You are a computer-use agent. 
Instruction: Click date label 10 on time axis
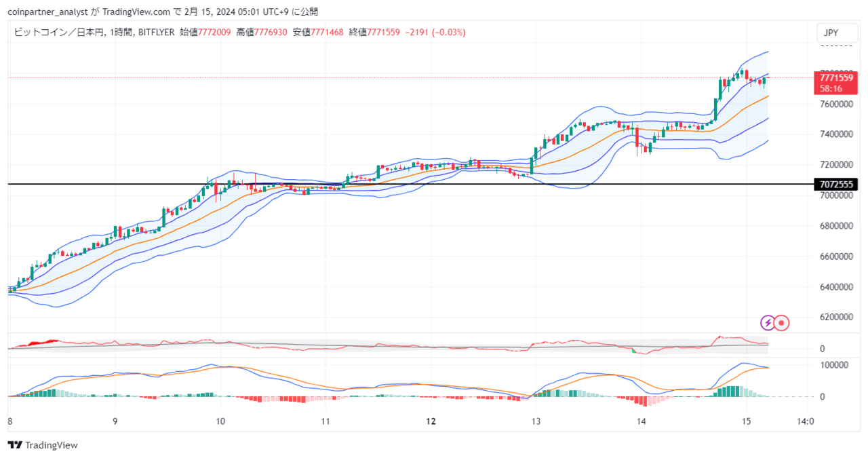click(x=220, y=421)
